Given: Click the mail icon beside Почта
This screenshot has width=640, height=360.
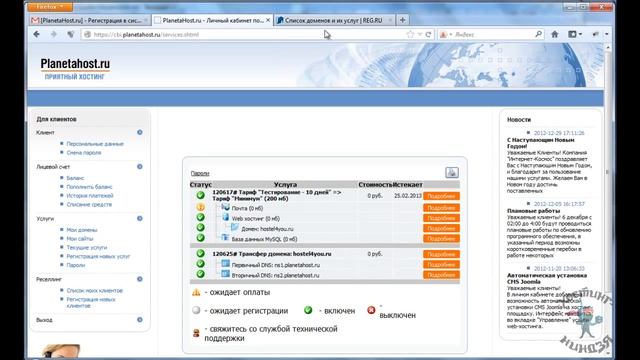Looking at the screenshot, I should pyautogui.click(x=225, y=207).
